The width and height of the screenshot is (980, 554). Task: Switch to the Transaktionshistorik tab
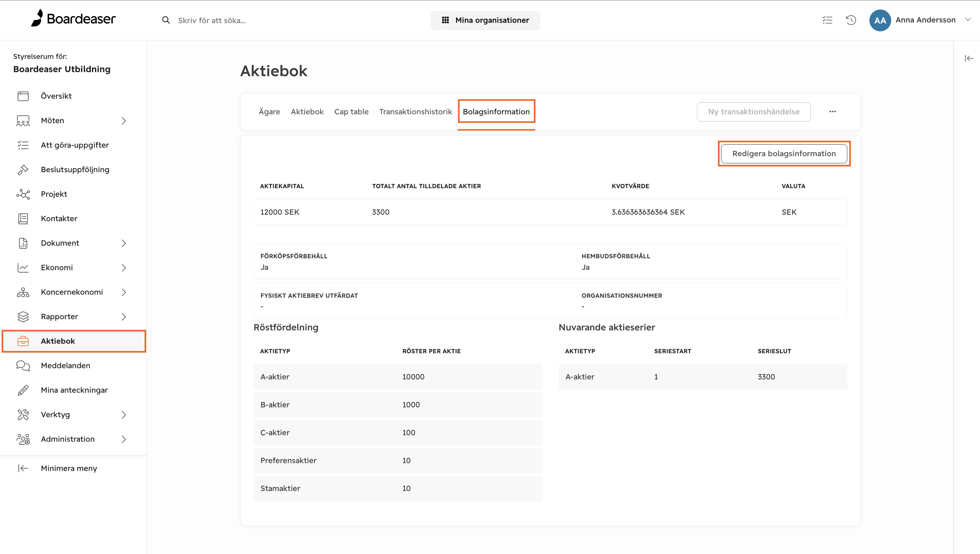415,112
